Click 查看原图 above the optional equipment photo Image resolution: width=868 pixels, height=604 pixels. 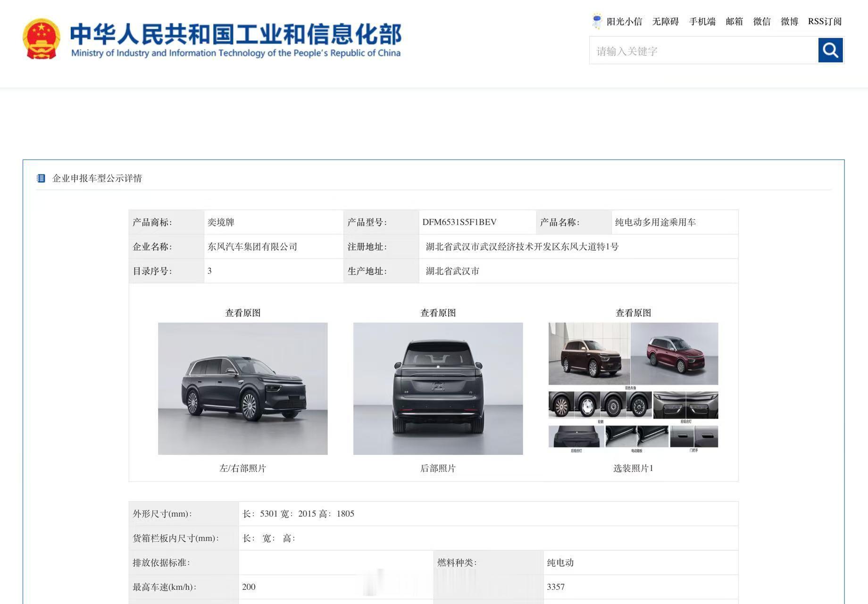[x=633, y=313]
